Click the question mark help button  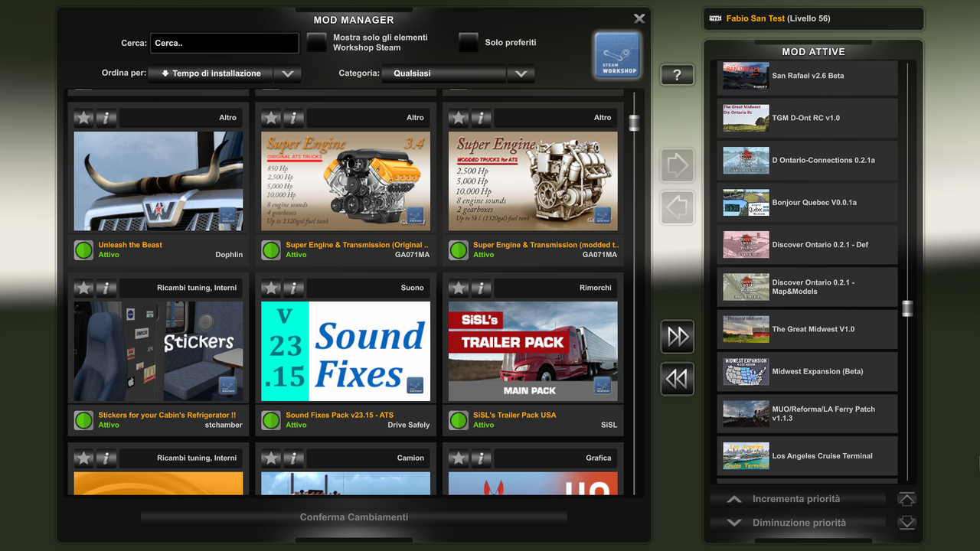tap(678, 75)
